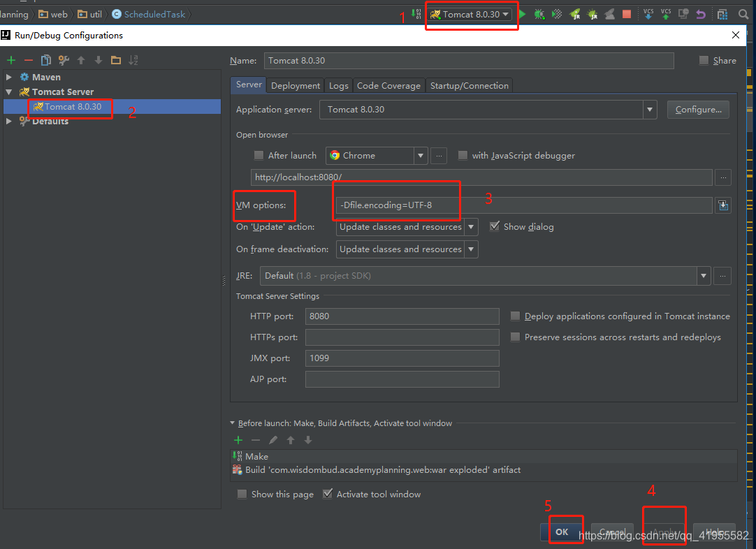Switch to Code Coverage tab

(388, 85)
